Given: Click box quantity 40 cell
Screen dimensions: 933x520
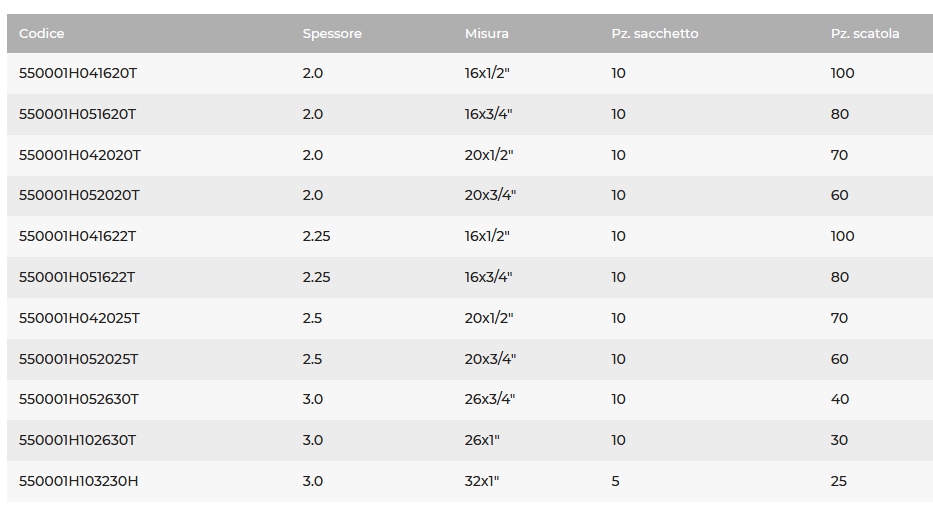Looking at the screenshot, I should pyautogui.click(x=839, y=399).
